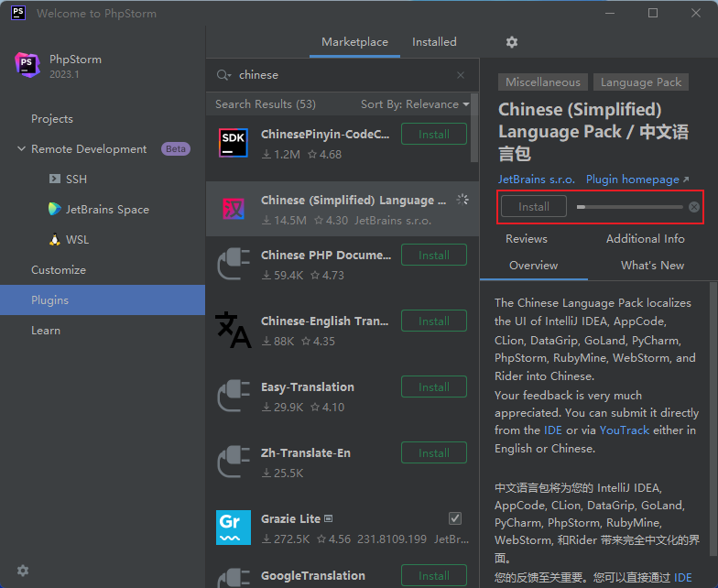
Task: Select WSL penguin entry
Action: (x=70, y=240)
